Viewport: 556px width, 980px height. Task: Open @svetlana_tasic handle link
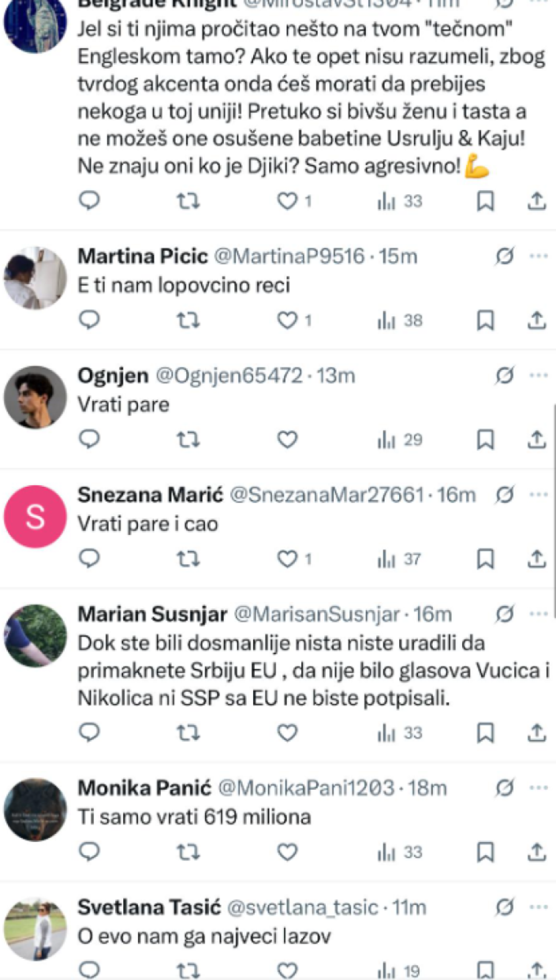tap(302, 907)
